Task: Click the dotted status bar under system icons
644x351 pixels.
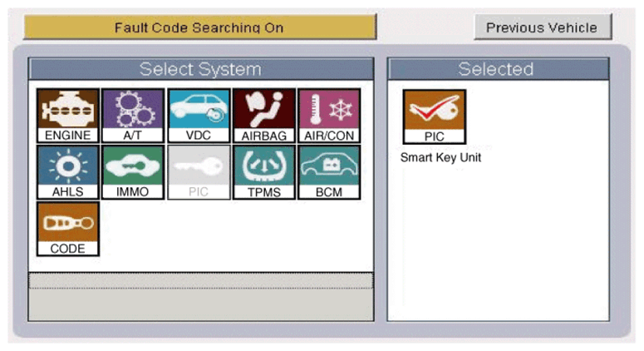Action: 200,280
